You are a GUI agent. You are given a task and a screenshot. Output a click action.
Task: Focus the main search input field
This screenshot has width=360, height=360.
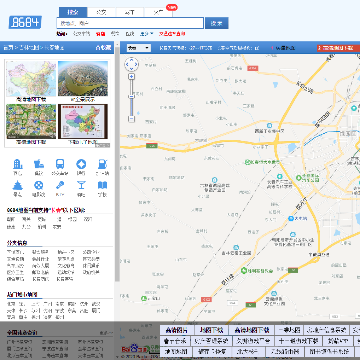click(x=130, y=23)
